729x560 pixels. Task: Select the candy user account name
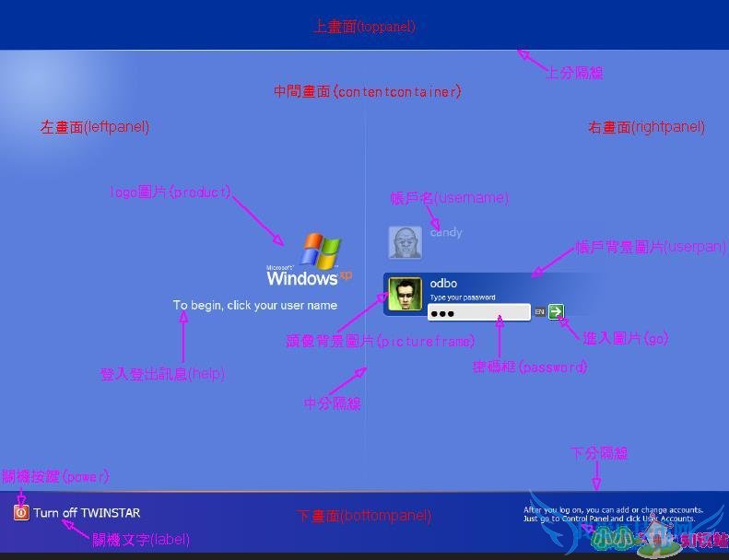pyautogui.click(x=446, y=232)
